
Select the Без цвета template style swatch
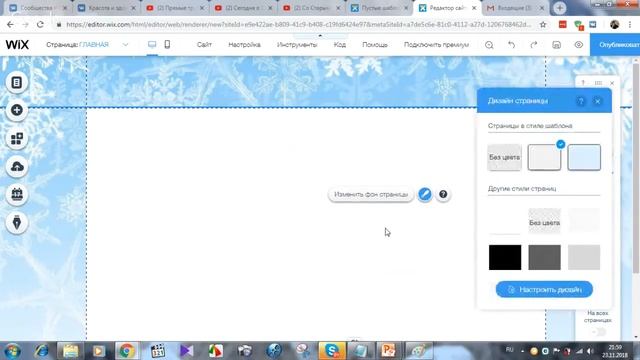[504, 157]
